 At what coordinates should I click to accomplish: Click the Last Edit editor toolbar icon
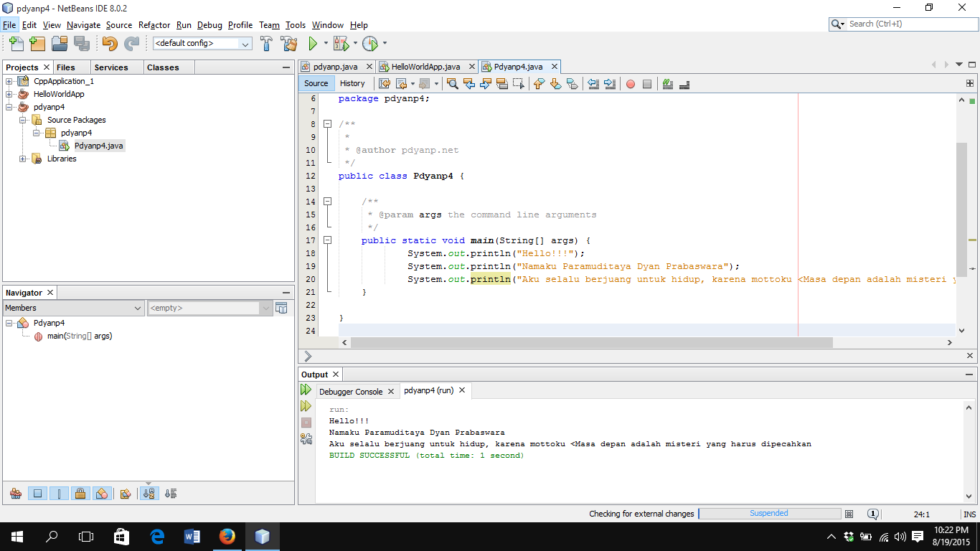pyautogui.click(x=385, y=84)
